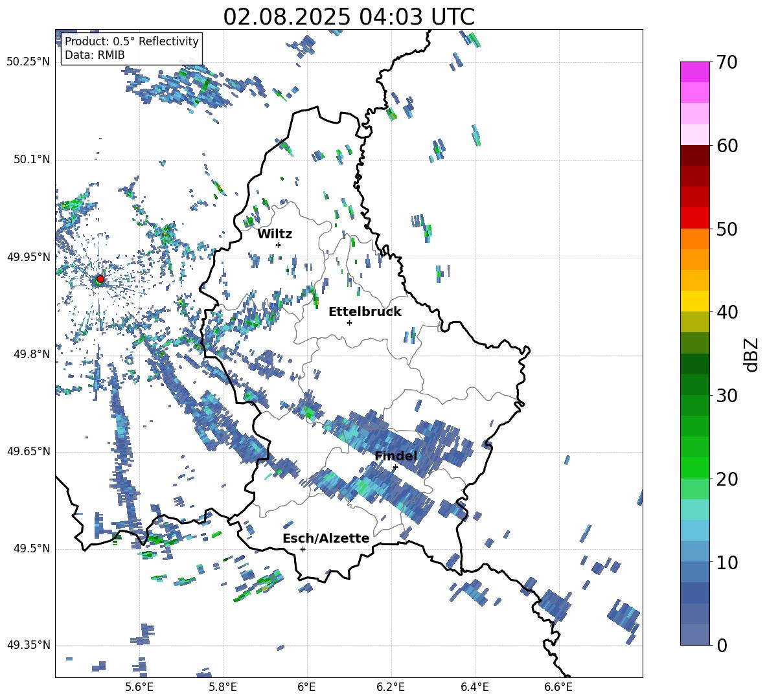Image resolution: width=767 pixels, height=700 pixels.
Task: Click the Wiltz cross marker
Action: 278,245
